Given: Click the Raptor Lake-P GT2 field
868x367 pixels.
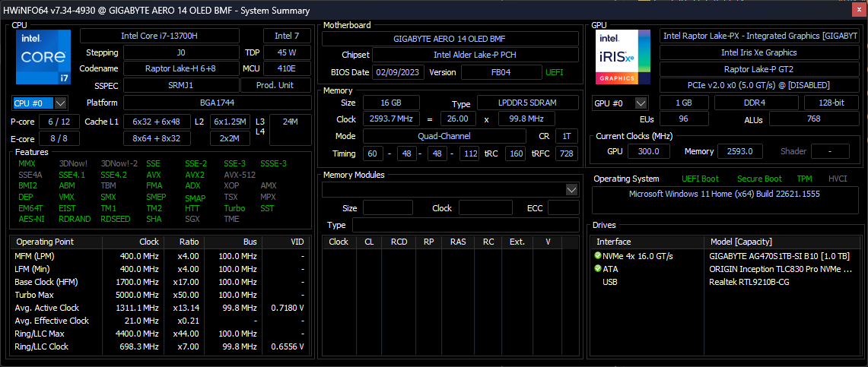Looking at the screenshot, I should 758,69.
